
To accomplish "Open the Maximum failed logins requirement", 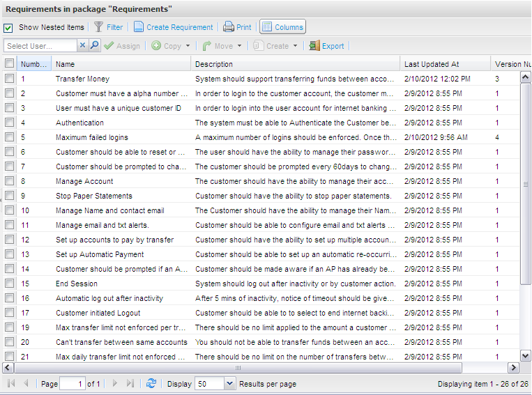I will (x=91, y=137).
